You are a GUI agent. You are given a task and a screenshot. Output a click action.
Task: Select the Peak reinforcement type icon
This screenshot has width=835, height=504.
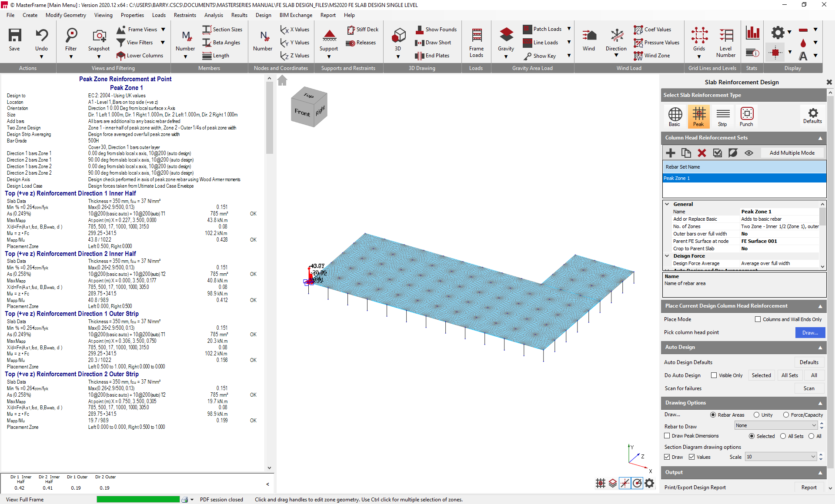(x=698, y=116)
